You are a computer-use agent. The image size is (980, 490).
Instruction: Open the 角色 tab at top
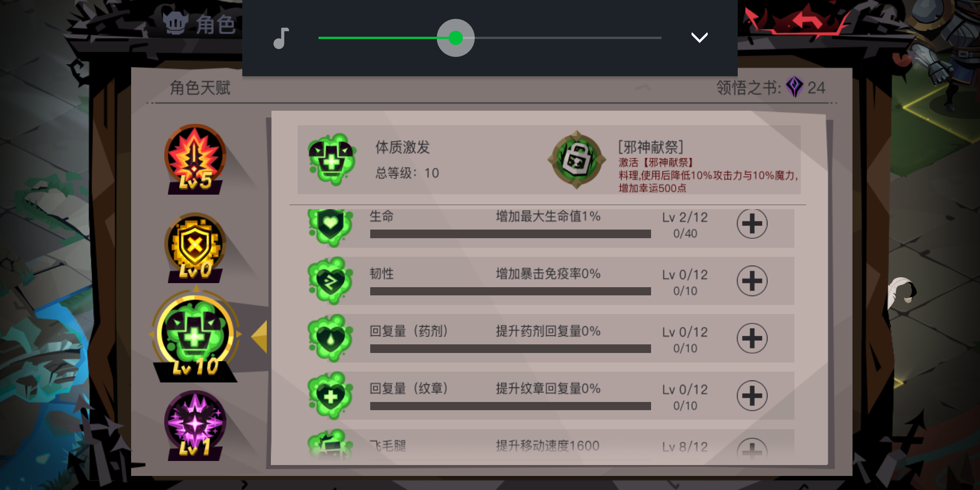[x=200, y=24]
